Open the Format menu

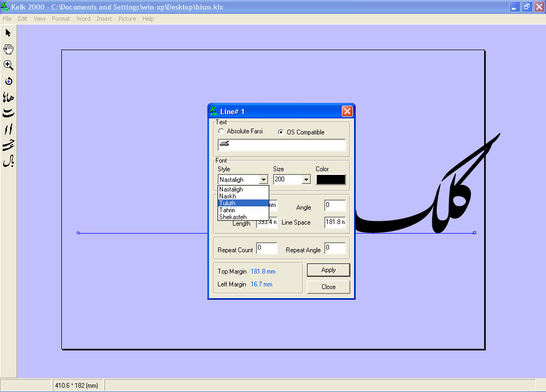61,19
